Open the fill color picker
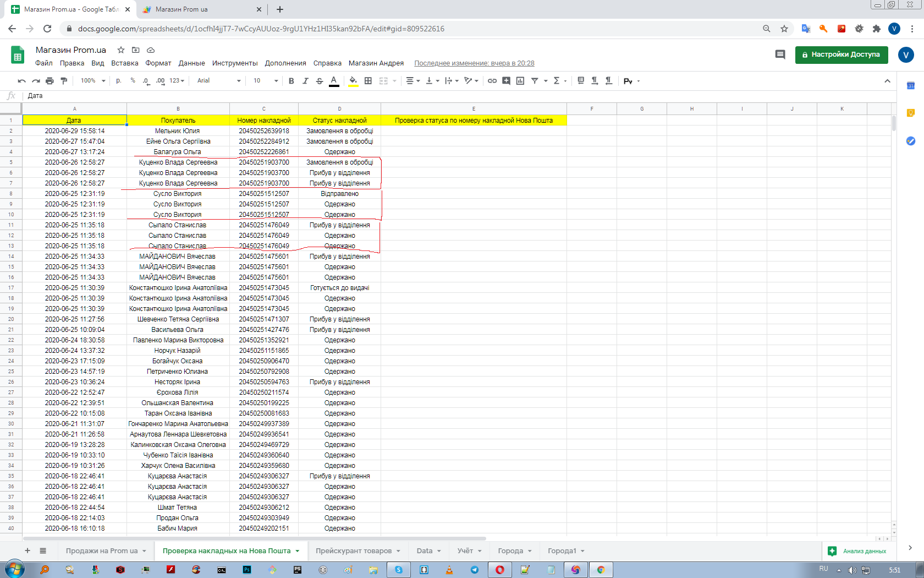 (353, 81)
